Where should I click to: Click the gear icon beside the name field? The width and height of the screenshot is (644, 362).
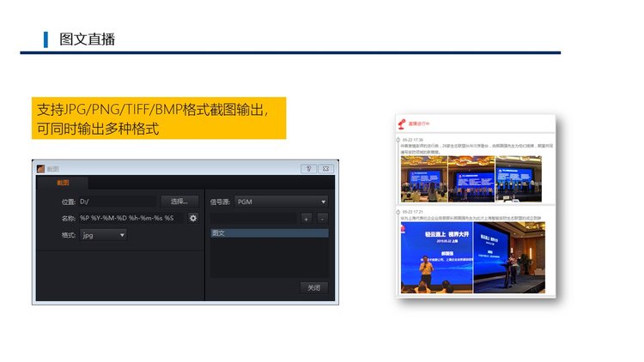[193, 218]
